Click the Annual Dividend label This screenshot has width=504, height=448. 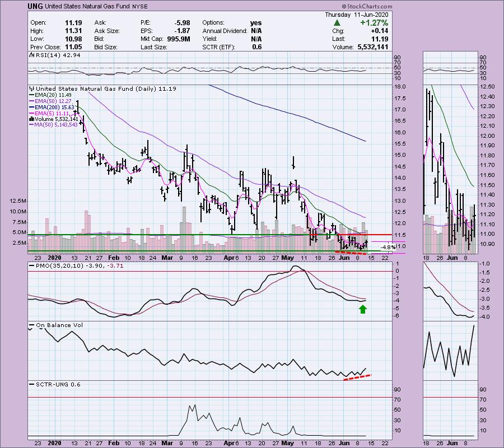(225, 31)
